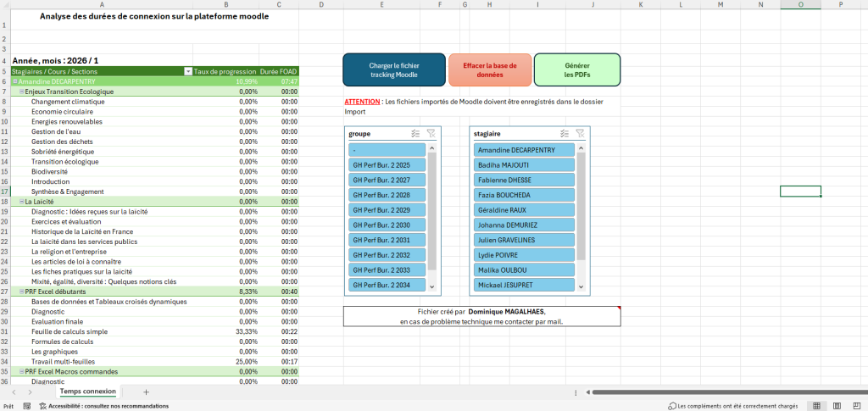Switch to Page Layout view

(x=837, y=406)
